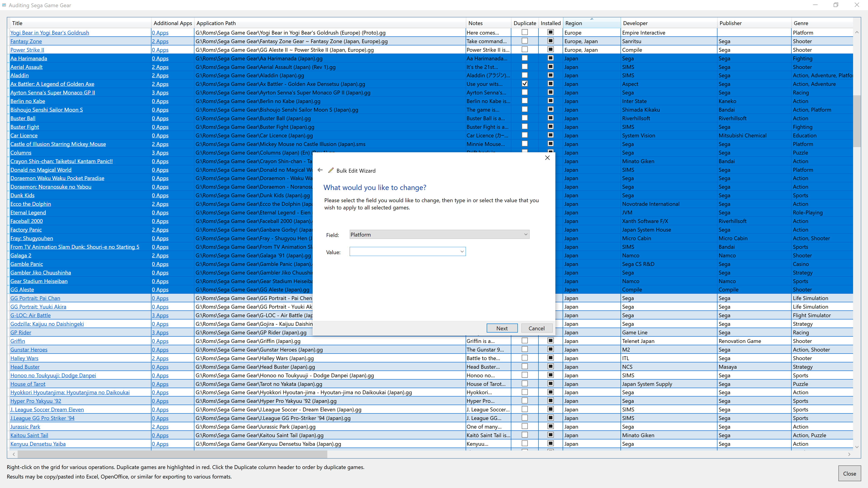Open the Fantasy Zone title link

(26, 41)
